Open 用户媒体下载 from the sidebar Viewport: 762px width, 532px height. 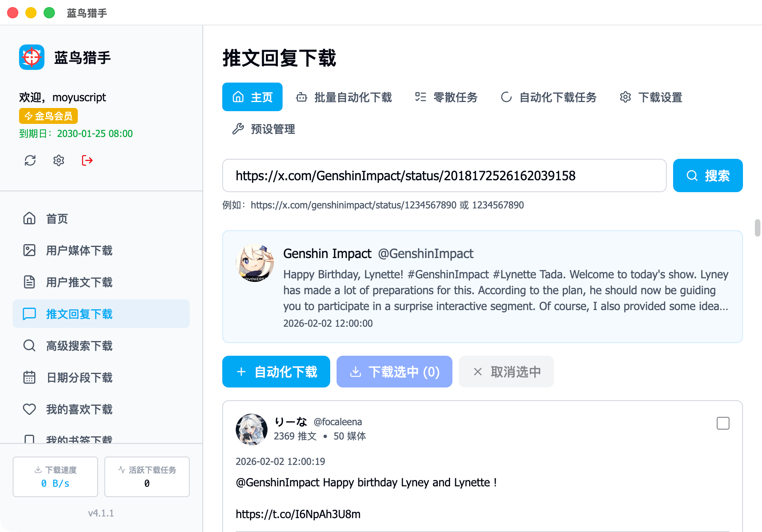(79, 251)
